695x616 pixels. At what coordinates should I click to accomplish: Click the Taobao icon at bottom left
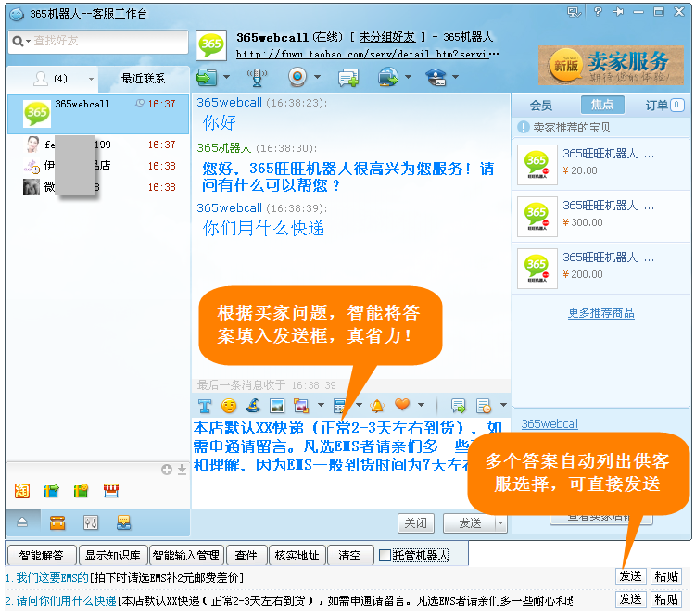tap(22, 491)
